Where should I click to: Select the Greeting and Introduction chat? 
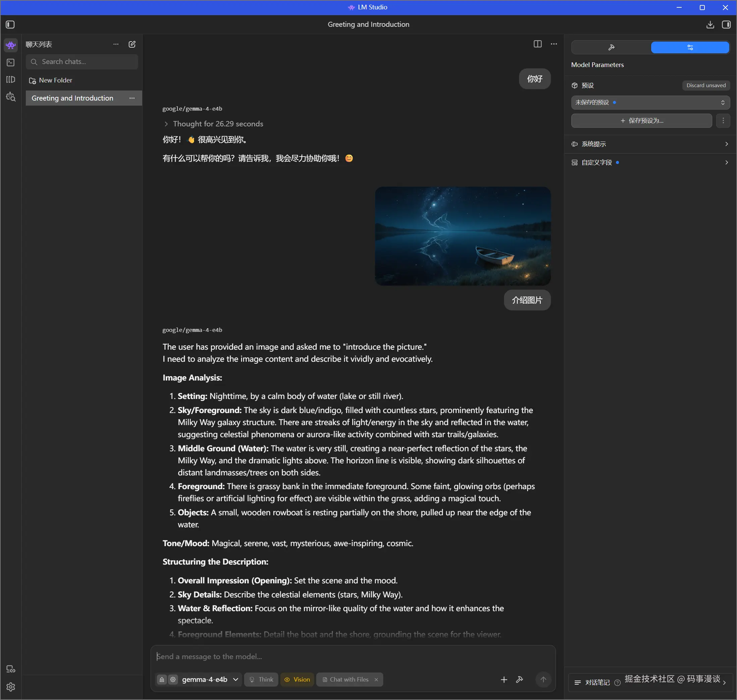coord(72,98)
